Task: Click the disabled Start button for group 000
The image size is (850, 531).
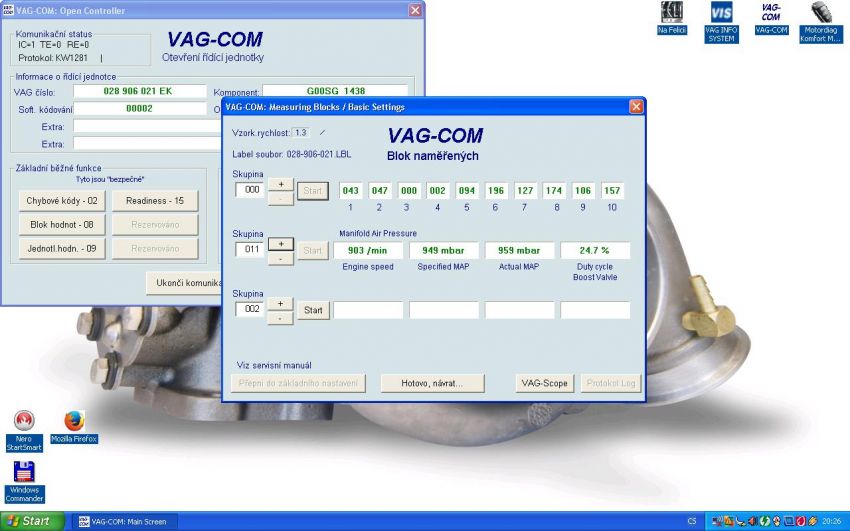Action: tap(313, 191)
